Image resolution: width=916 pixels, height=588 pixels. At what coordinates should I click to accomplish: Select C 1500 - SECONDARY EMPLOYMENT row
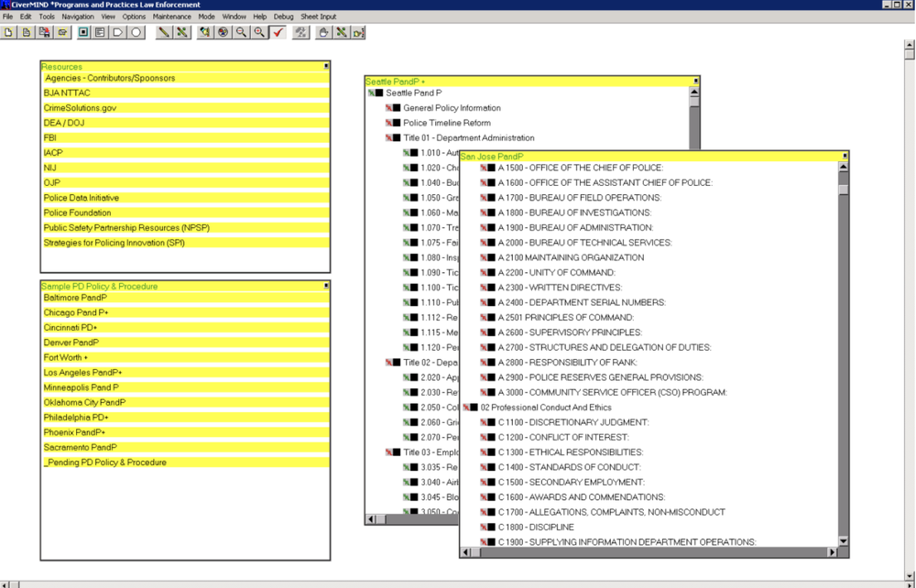click(571, 483)
